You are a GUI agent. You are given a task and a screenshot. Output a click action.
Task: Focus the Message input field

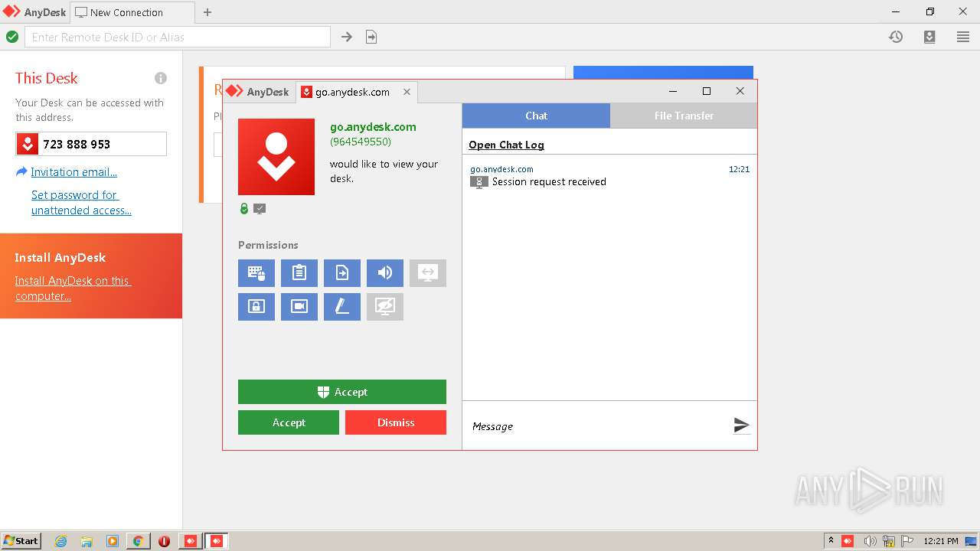coord(597,426)
